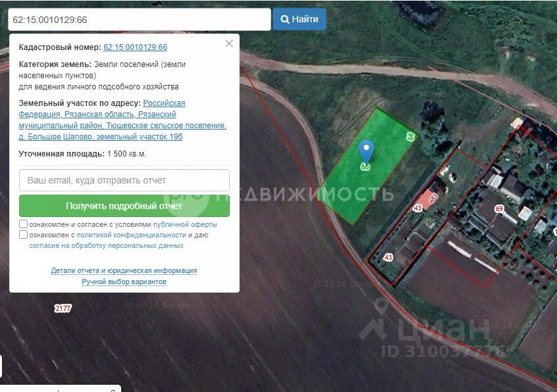Check the privacy policy consent checkbox
The height and width of the screenshot is (392, 557).
point(23,235)
